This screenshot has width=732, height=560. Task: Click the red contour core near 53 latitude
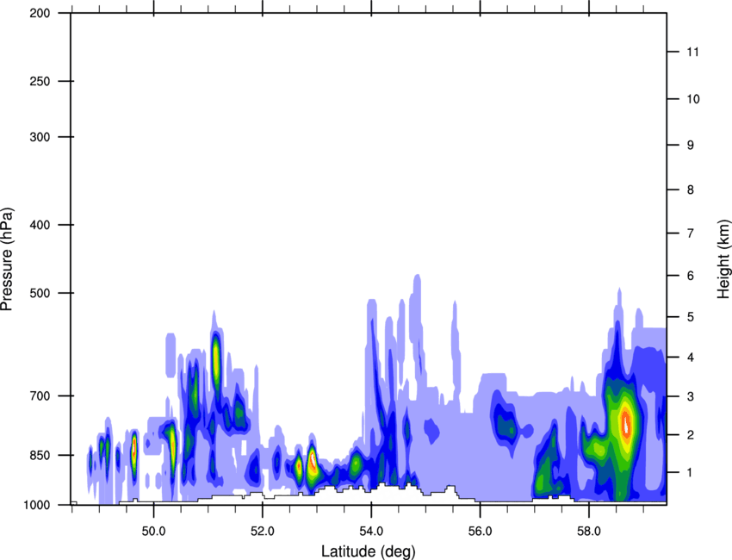313,461
